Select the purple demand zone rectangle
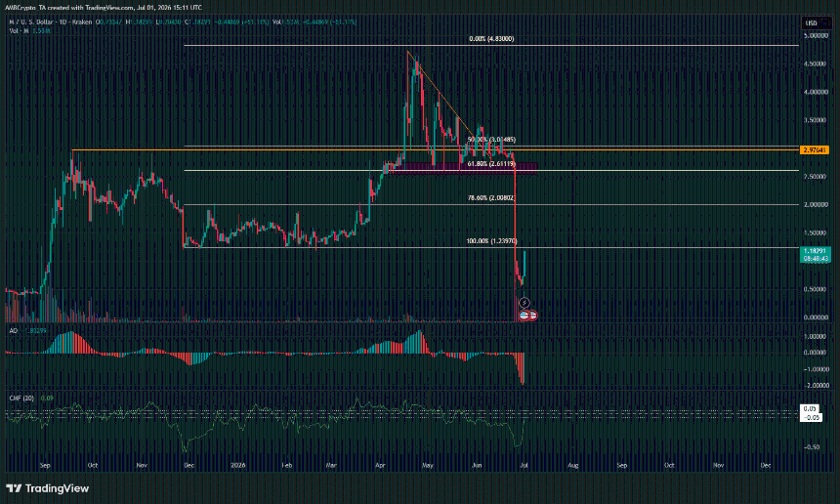Image resolution: width=840 pixels, height=504 pixels. [x=463, y=168]
